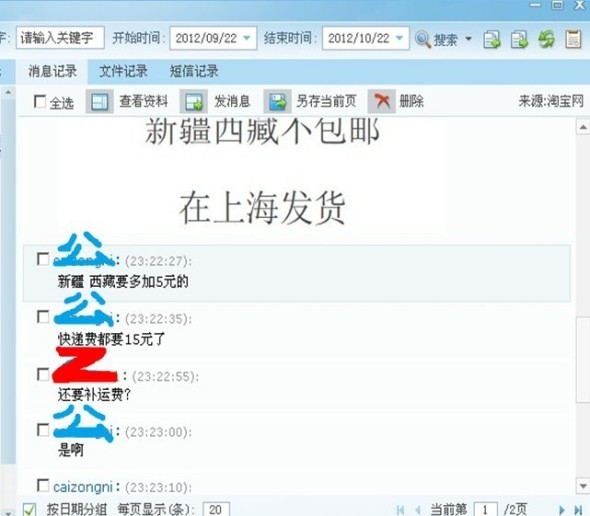
Task: Click the import records icon beside search
Action: coord(492,39)
